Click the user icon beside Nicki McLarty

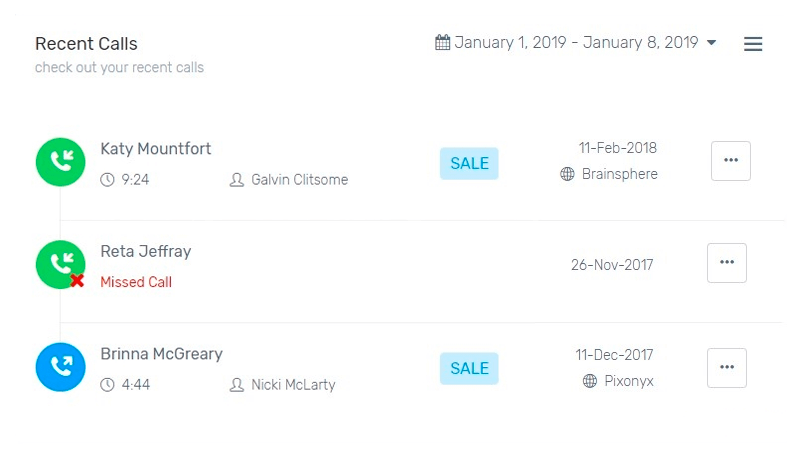click(x=237, y=384)
